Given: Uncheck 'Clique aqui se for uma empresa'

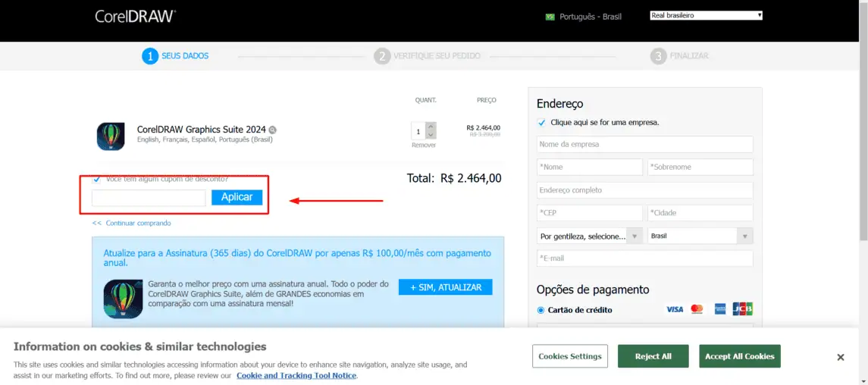Looking at the screenshot, I should coord(541,123).
